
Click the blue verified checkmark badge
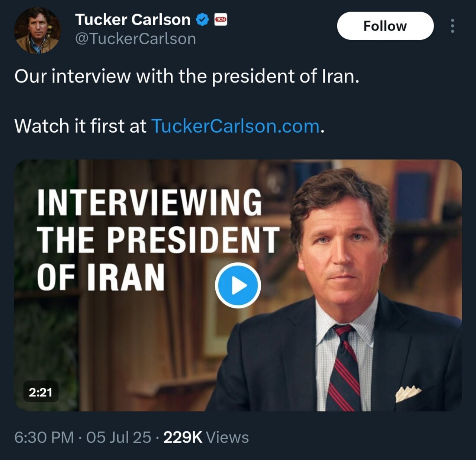pyautogui.click(x=202, y=19)
